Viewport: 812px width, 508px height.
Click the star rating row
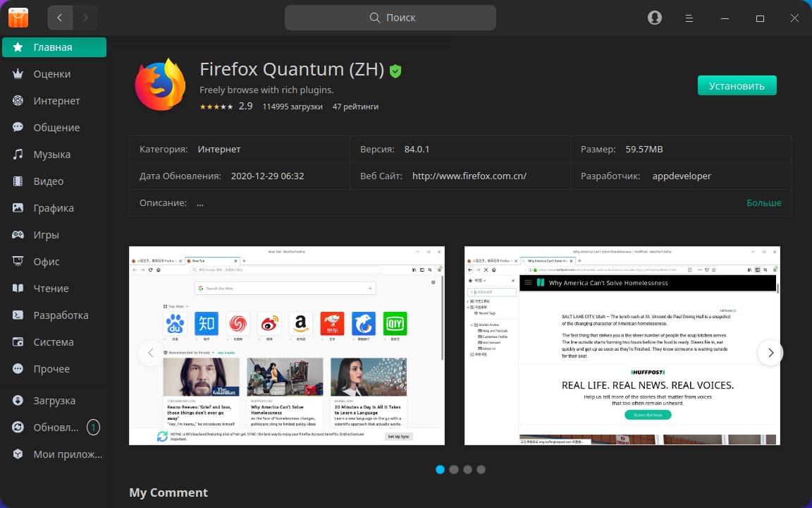coord(216,107)
